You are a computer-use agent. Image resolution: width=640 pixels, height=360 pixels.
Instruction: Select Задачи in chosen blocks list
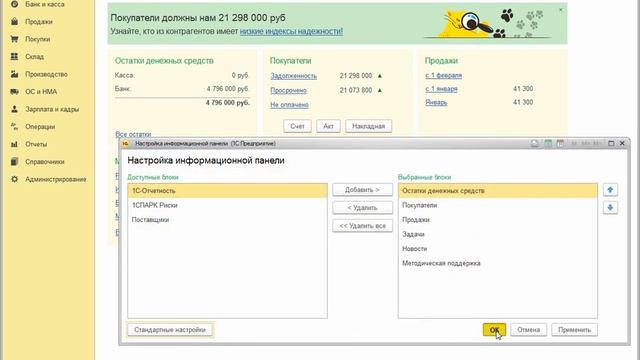click(x=498, y=234)
